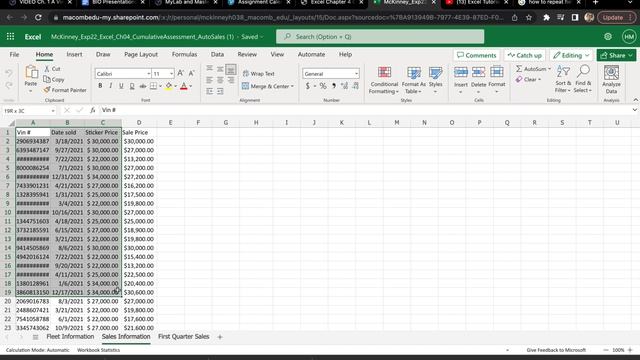Open the Fleet Information sheet tab
The height and width of the screenshot is (360, 640).
coord(70,337)
